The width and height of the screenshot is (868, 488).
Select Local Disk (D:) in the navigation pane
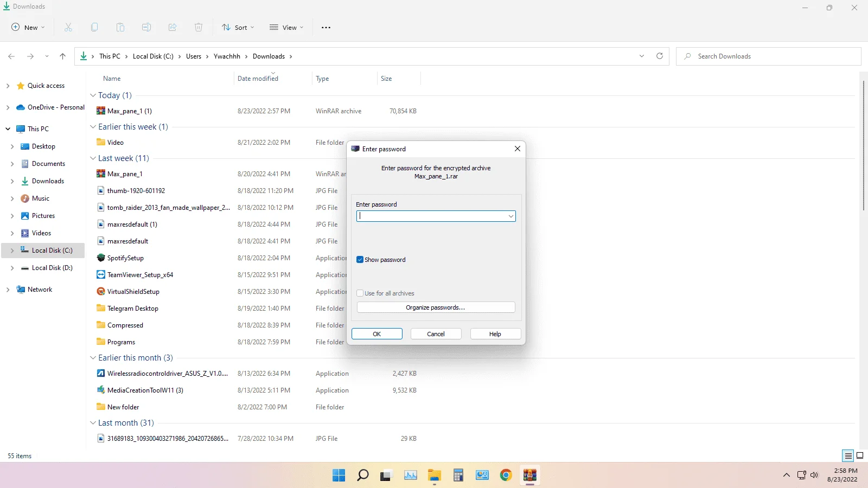point(52,268)
